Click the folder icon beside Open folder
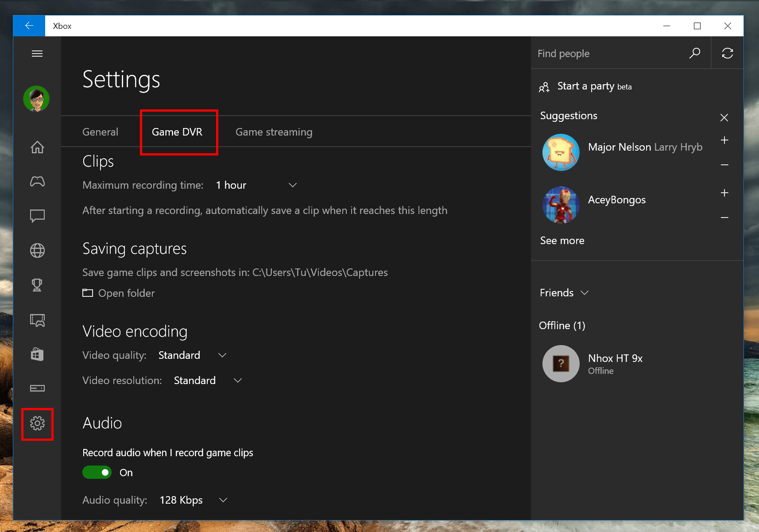759x532 pixels. click(88, 293)
